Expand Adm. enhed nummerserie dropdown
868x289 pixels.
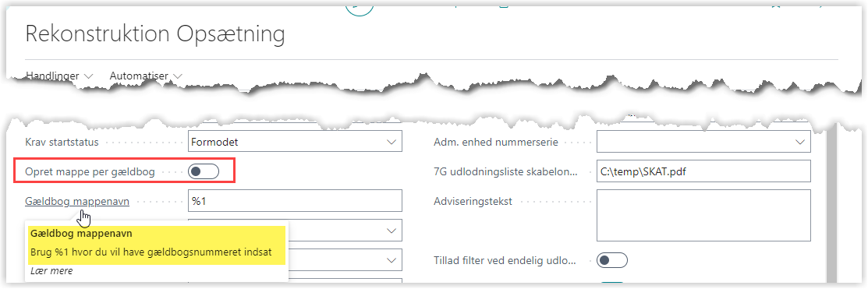(800, 142)
